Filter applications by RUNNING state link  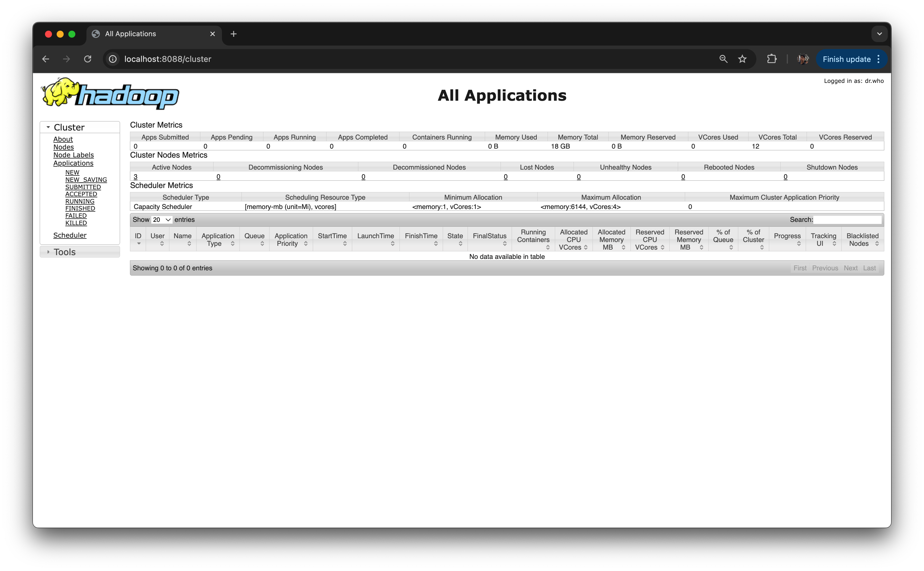pyautogui.click(x=80, y=201)
